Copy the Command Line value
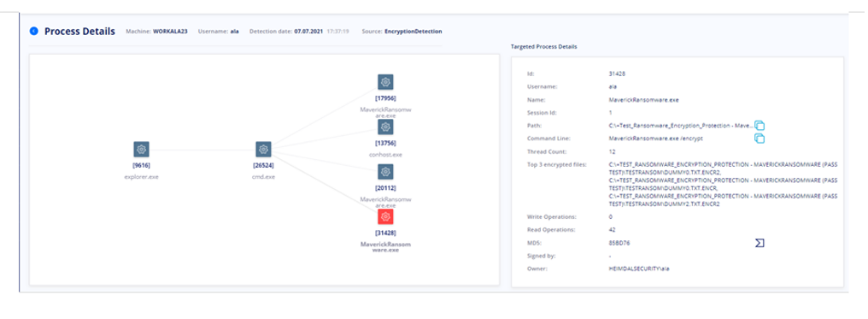868x319 pixels. tap(759, 139)
